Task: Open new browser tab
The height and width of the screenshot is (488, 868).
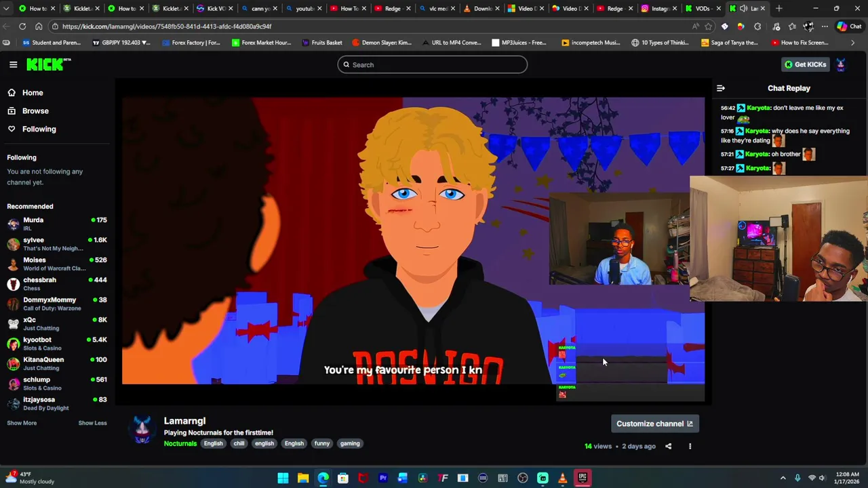Action: click(x=778, y=9)
